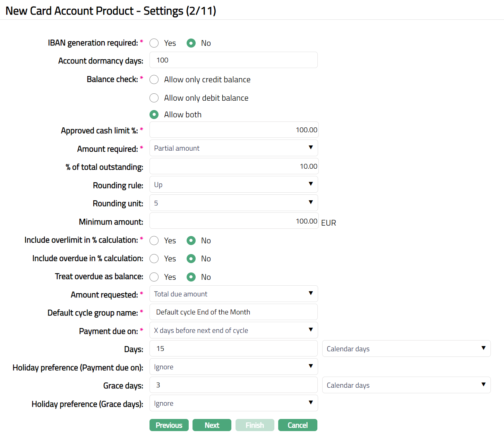The height and width of the screenshot is (437, 504).
Task: Click the Grace days input field
Action: (233, 385)
